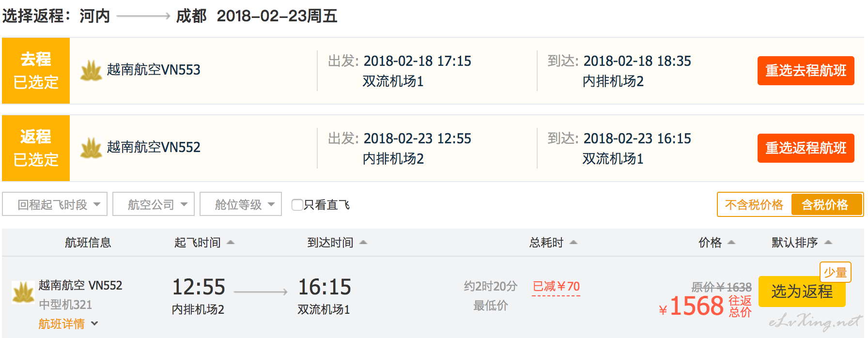This screenshot has width=868, height=338.
Task: Click airline logo beside VN552 flight listing
Action: pyautogui.click(x=23, y=292)
